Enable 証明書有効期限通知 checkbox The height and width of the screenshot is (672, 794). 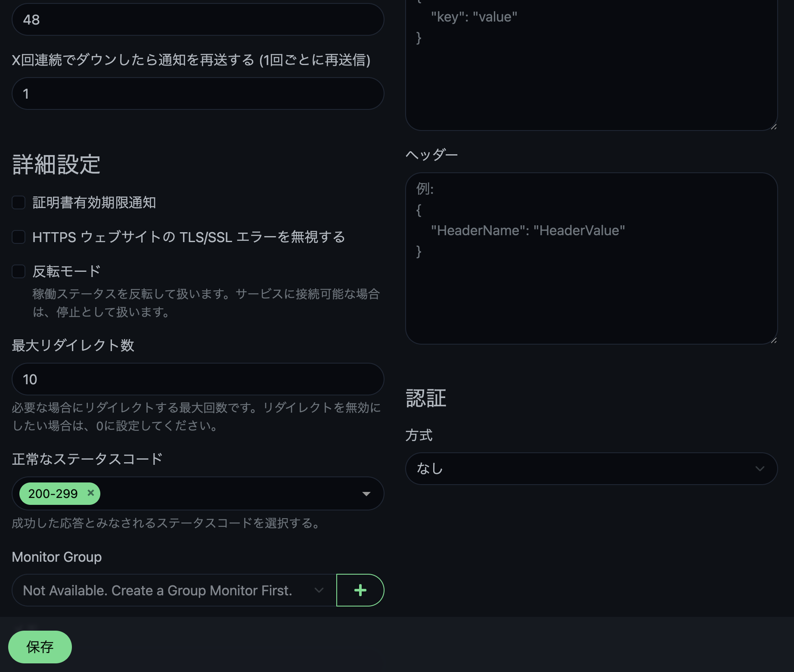point(19,202)
